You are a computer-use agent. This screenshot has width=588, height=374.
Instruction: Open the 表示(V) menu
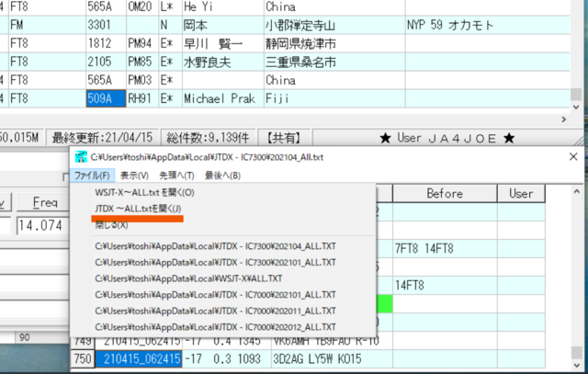pos(134,176)
